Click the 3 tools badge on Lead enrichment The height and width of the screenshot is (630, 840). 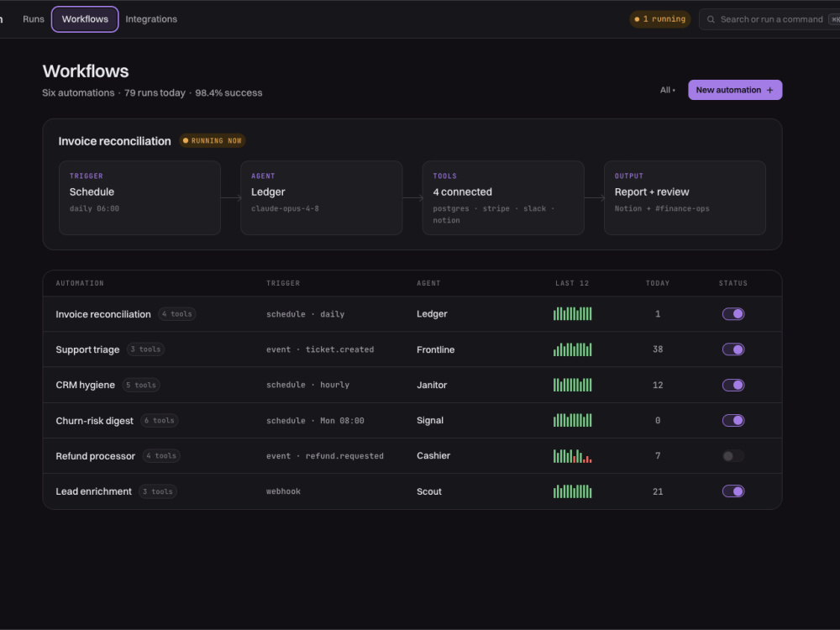coord(158,491)
